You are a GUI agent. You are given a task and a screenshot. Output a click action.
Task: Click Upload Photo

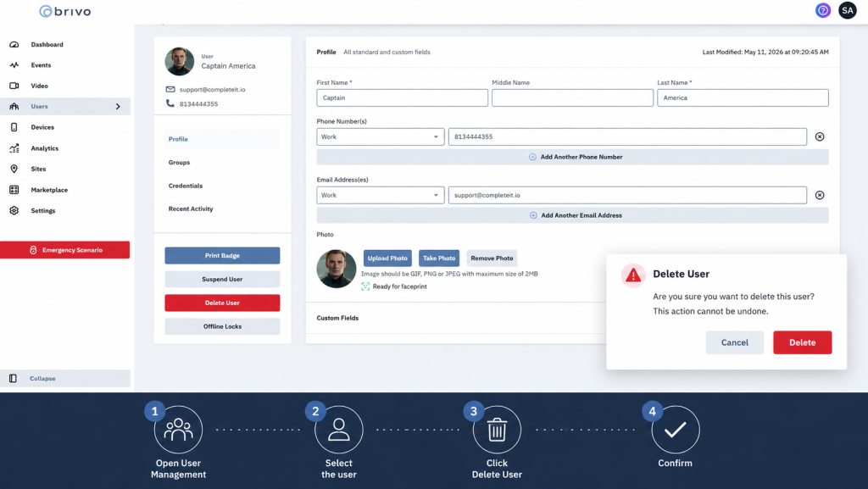point(387,258)
